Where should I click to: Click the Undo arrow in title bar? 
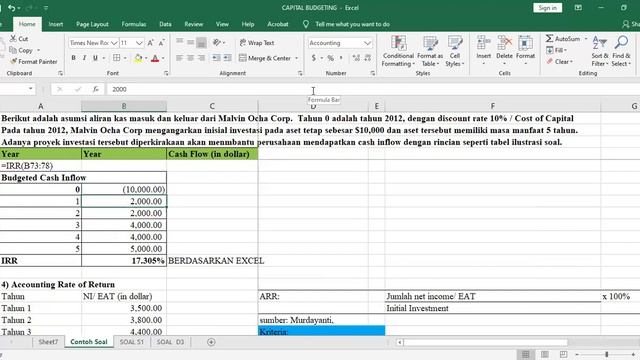pyautogui.click(x=11, y=8)
